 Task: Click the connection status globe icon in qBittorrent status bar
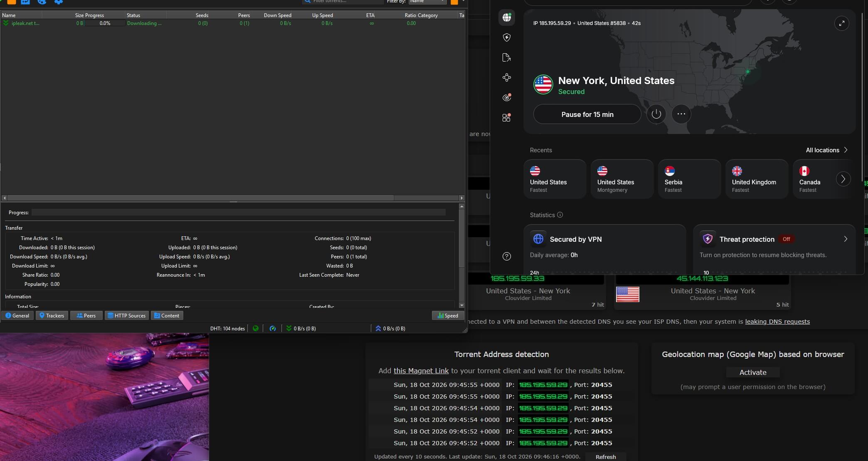pyautogui.click(x=256, y=328)
